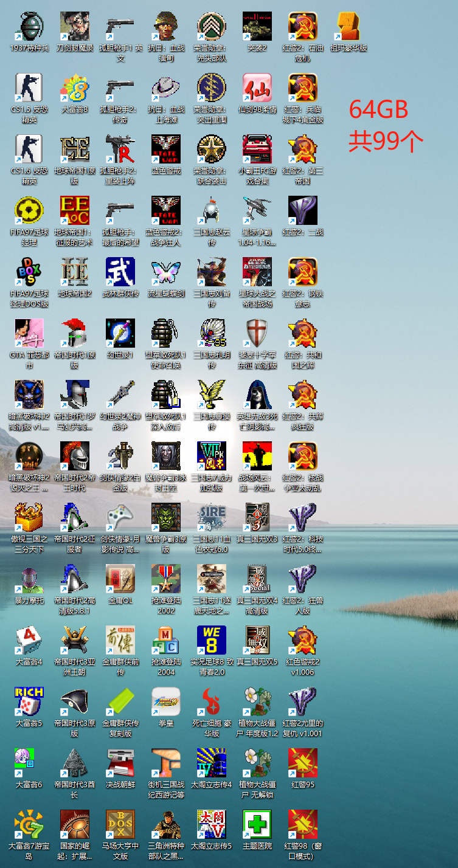This screenshot has width=458, height=868.
Task: Launch the 祖玛豪华版 shortcut
Action: click(x=349, y=27)
